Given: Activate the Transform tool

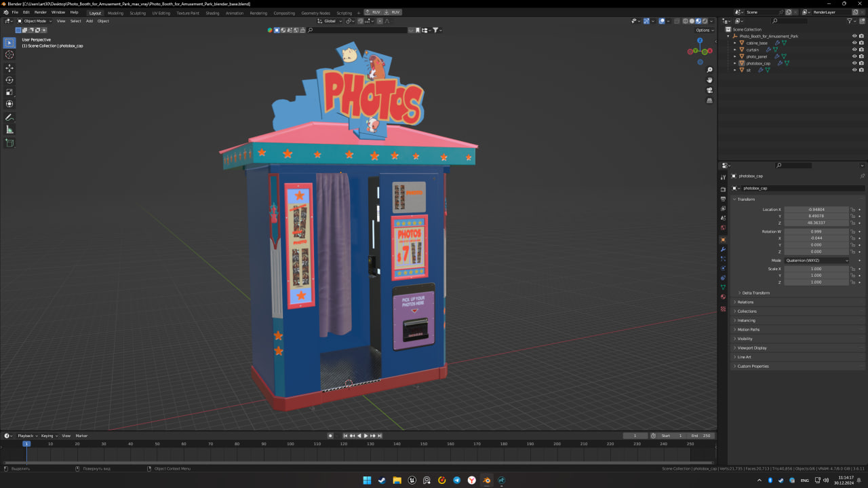Looking at the screenshot, I should pos(9,104).
